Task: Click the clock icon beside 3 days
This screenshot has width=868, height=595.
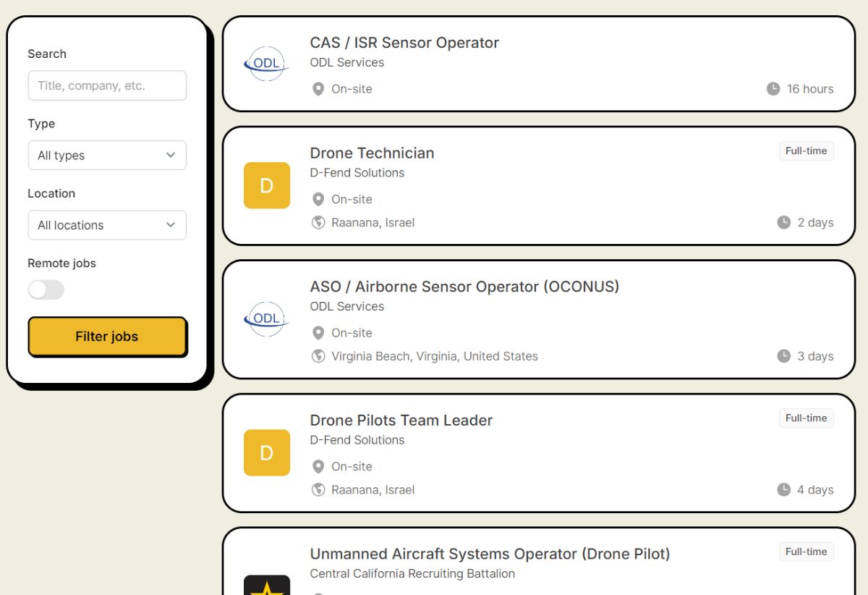Action: point(784,356)
